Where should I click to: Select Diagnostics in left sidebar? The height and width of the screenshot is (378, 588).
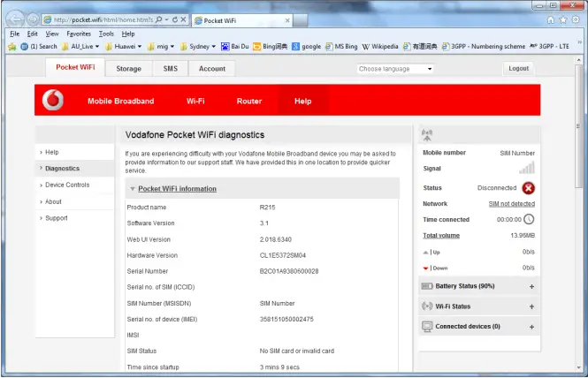pyautogui.click(x=75, y=169)
